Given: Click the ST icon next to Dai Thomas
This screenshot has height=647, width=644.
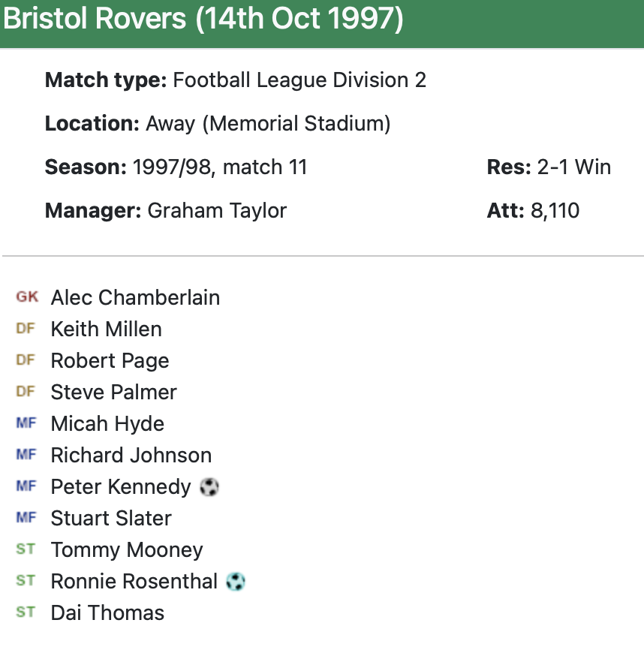Looking at the screenshot, I should [x=26, y=612].
